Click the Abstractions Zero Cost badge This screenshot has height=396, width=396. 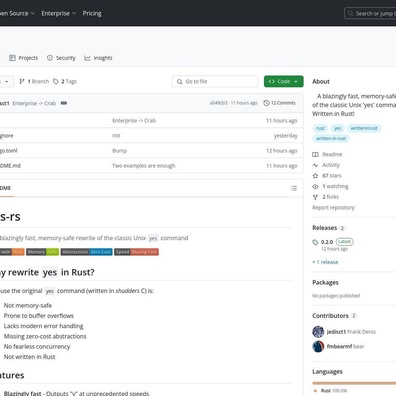(86, 252)
